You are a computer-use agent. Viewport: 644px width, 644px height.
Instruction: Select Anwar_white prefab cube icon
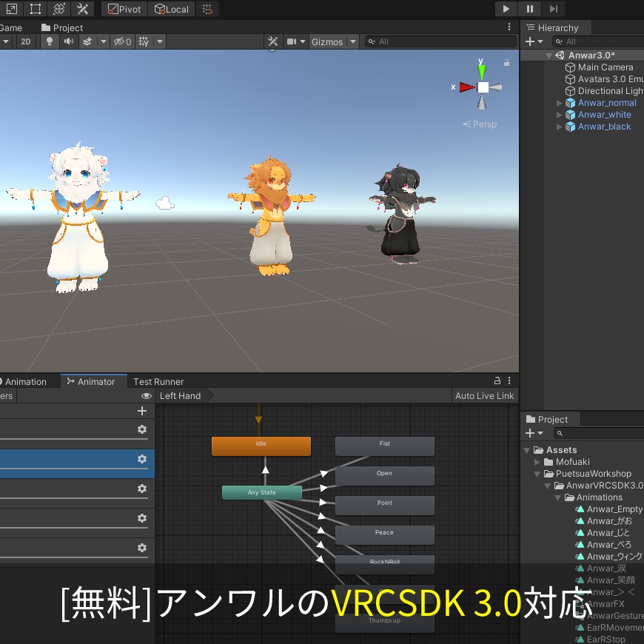[x=570, y=115]
